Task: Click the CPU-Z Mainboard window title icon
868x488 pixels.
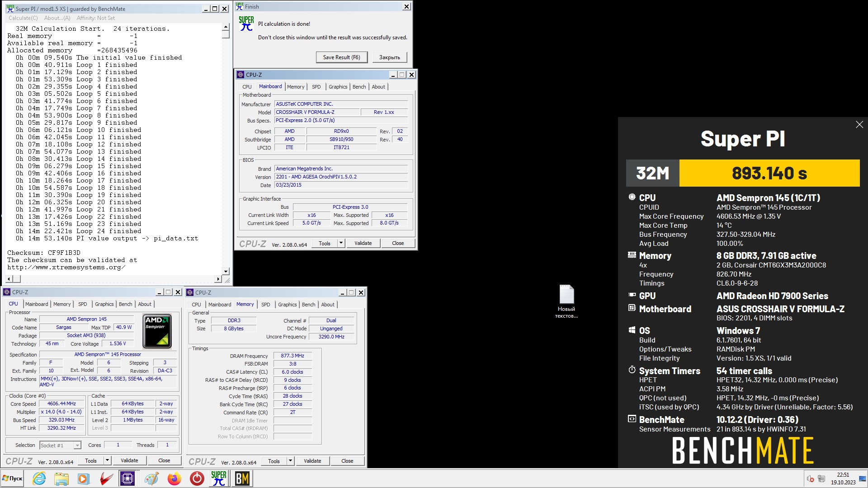Action: pyautogui.click(x=241, y=75)
